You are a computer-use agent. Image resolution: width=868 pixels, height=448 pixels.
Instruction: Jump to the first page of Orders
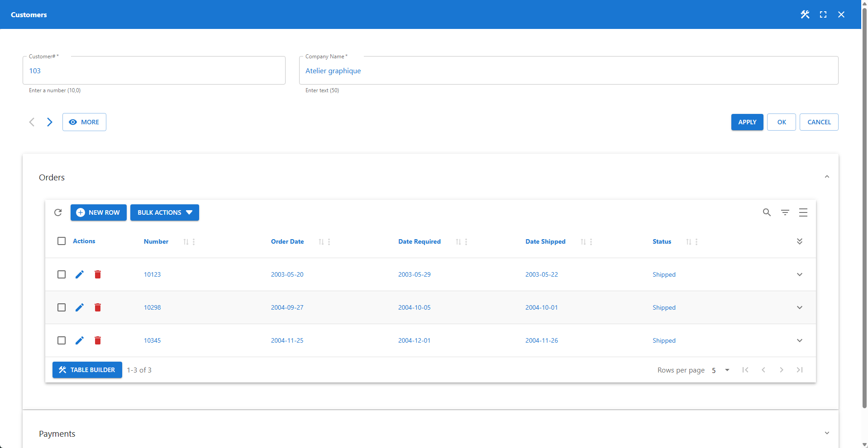click(745, 370)
